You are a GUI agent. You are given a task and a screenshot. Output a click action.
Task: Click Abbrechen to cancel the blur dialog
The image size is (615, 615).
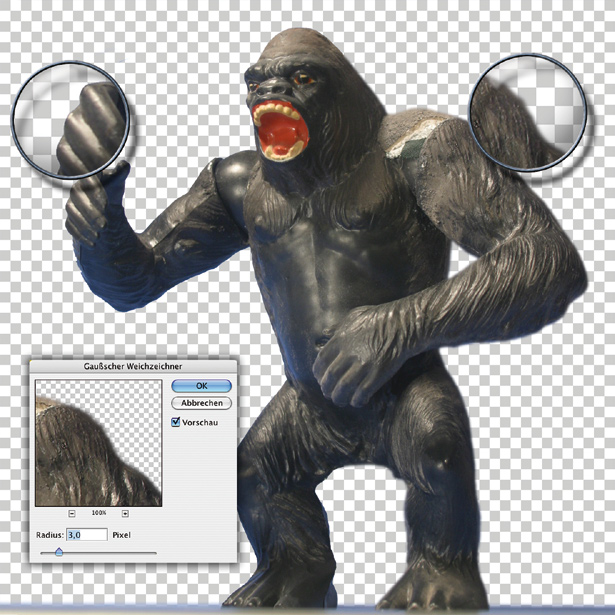pos(201,403)
